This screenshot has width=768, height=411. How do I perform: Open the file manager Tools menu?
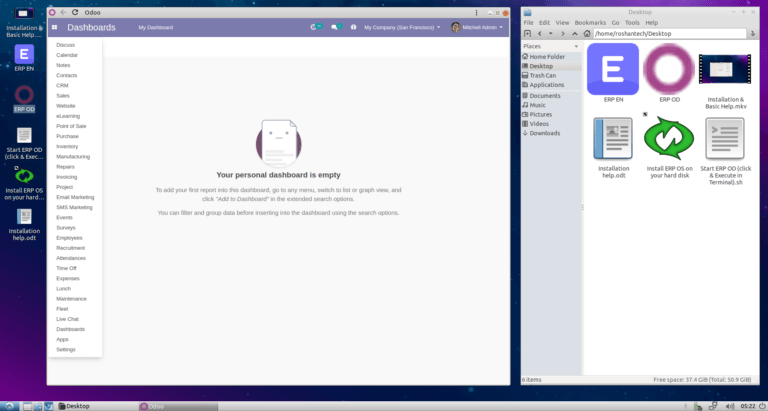632,23
